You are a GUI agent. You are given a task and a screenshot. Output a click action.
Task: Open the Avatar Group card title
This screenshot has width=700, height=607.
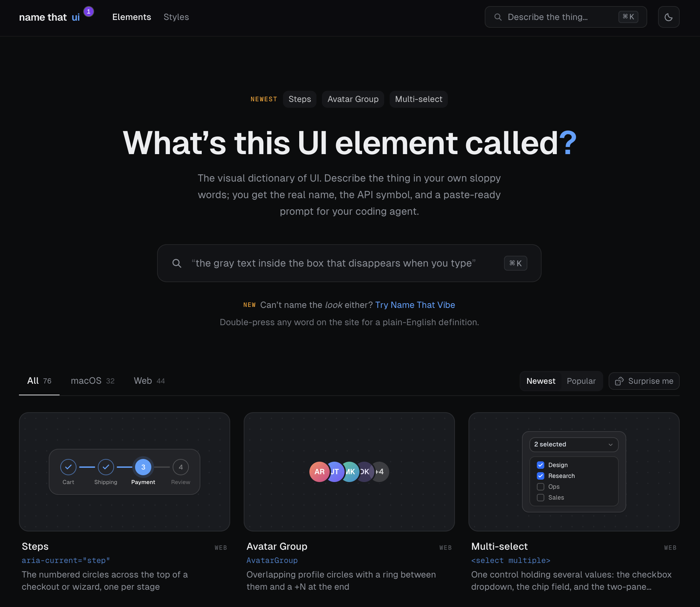point(277,546)
